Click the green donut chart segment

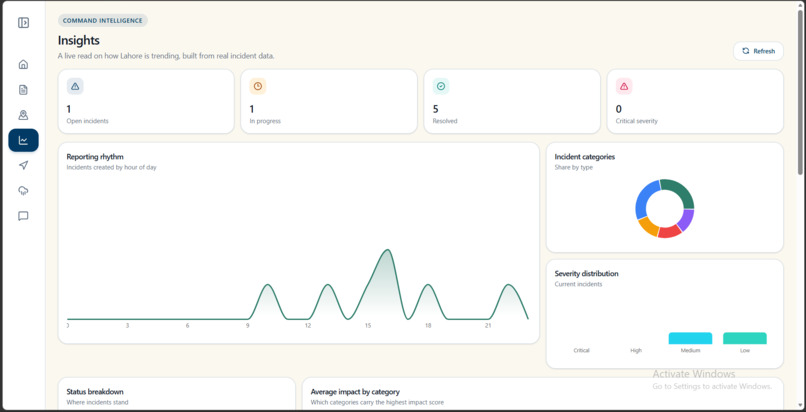click(682, 190)
